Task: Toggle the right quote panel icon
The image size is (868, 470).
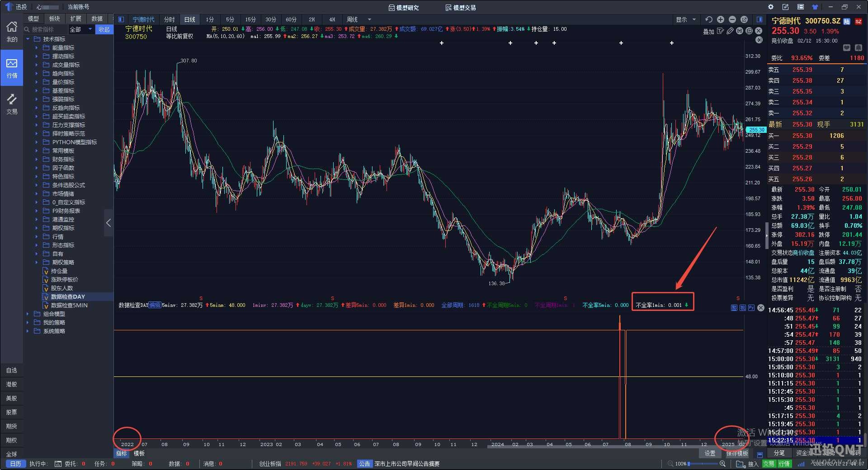Action: pyautogui.click(x=759, y=19)
